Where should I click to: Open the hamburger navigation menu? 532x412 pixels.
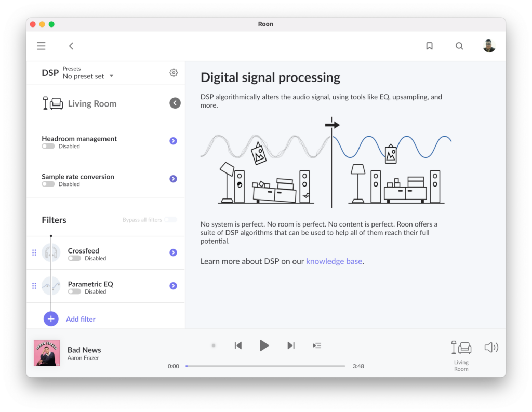tap(41, 46)
